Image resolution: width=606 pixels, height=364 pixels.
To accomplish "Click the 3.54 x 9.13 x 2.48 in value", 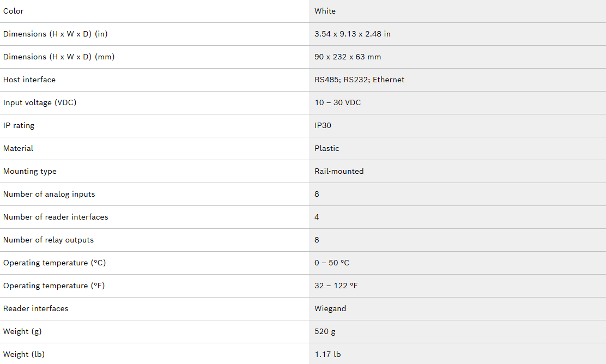I will pyautogui.click(x=352, y=34).
